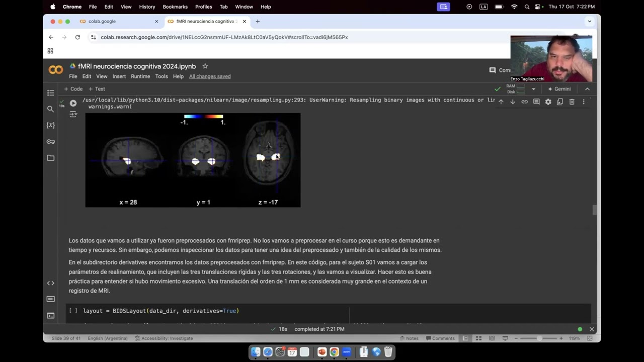Open PowerPoint Comments pane in status bar
Image resolution: width=644 pixels, height=362 pixels.
[440, 338]
